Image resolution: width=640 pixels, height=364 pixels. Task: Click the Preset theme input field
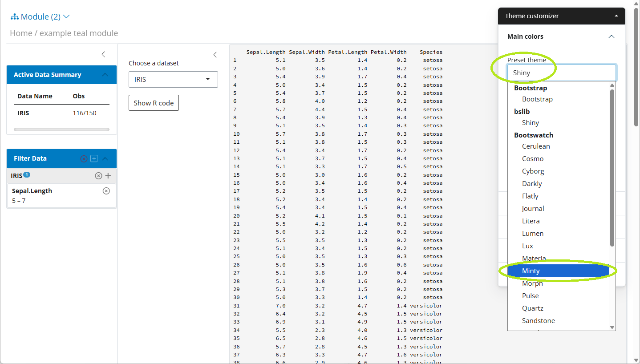[x=561, y=73]
